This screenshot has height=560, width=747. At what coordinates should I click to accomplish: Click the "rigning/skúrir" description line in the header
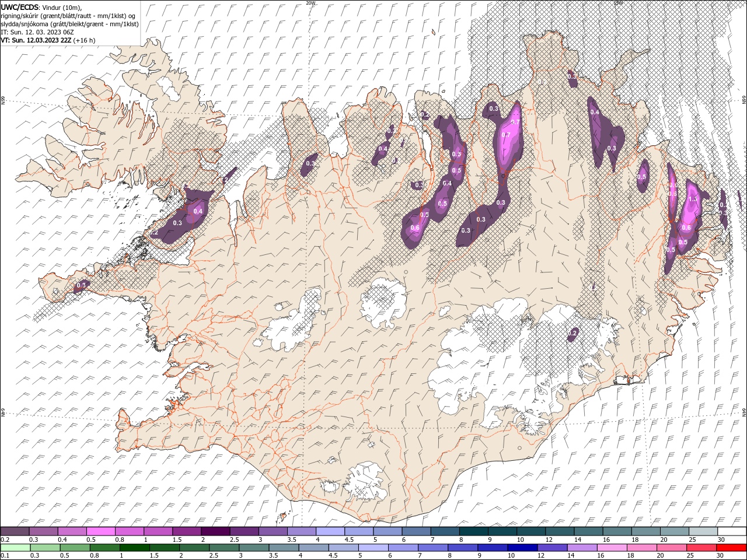68,16
